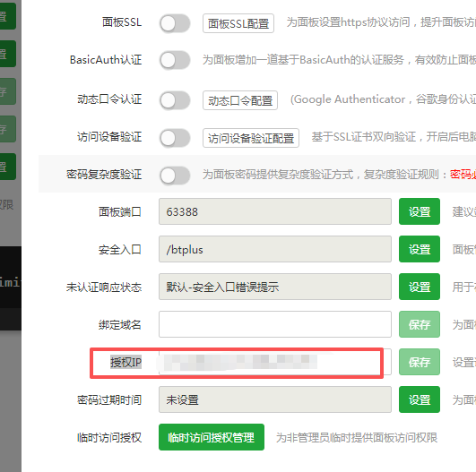Open 访问设备验证配置 button

(x=251, y=138)
